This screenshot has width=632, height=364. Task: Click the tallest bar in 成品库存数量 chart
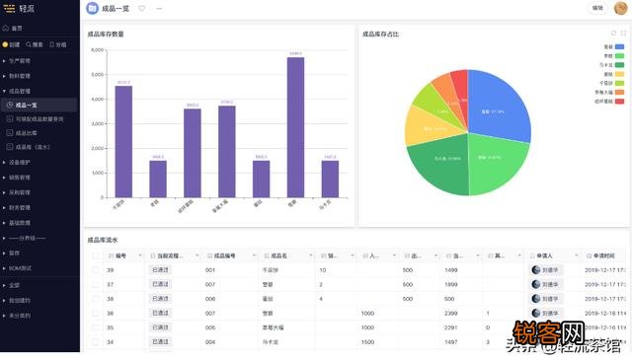pyautogui.click(x=295, y=127)
